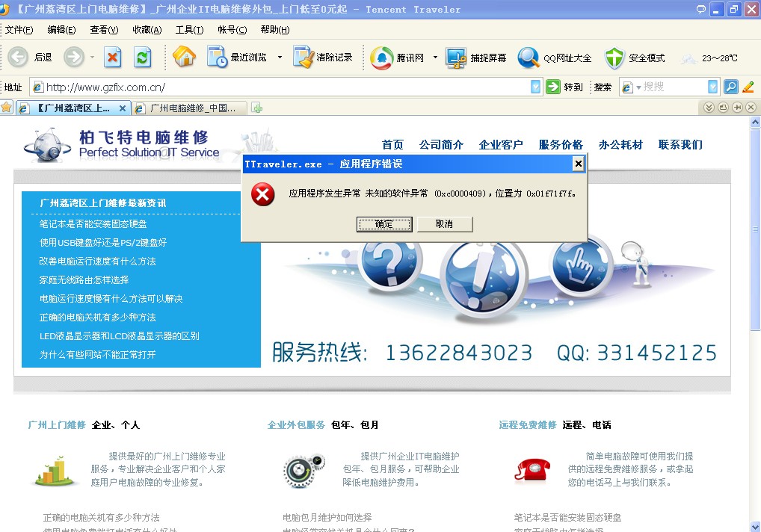Click the scrollbar up arrow
The width and height of the screenshot is (761, 532).
tap(755, 122)
